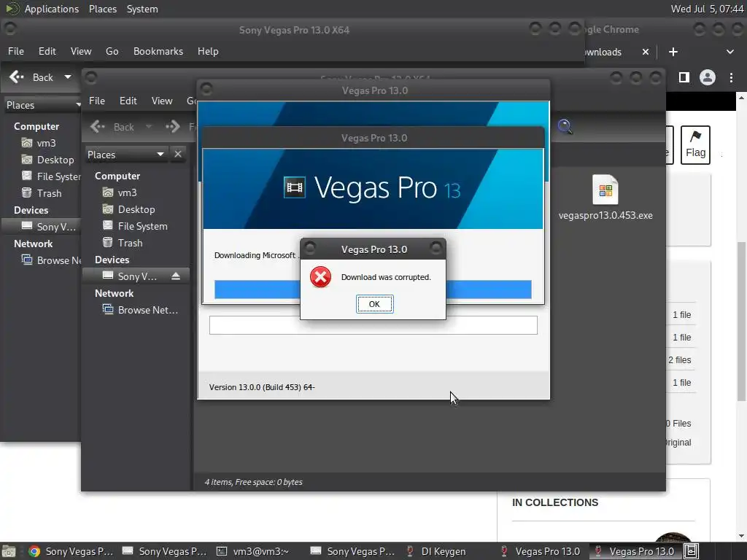Go Back in the front file manager window
Screen dimensions: 747x560
112,127
